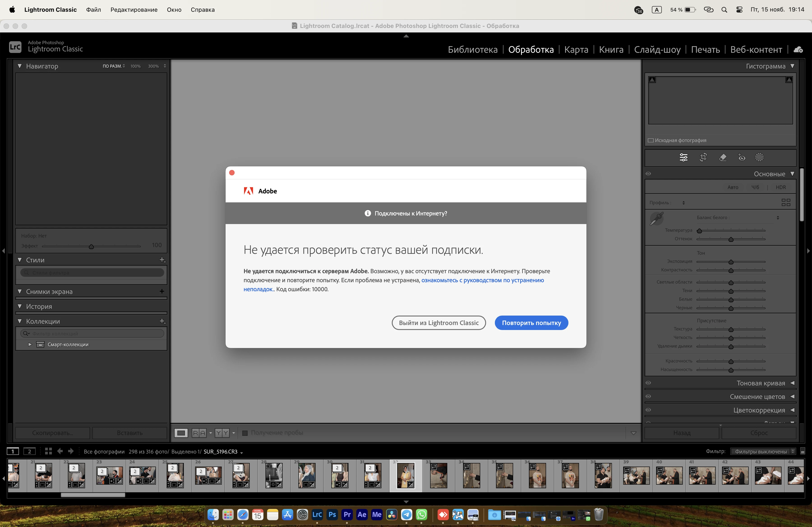Screen dimensions: 812x527
Task: Expand the Смарт-коллекции tree item
Action: (30, 345)
